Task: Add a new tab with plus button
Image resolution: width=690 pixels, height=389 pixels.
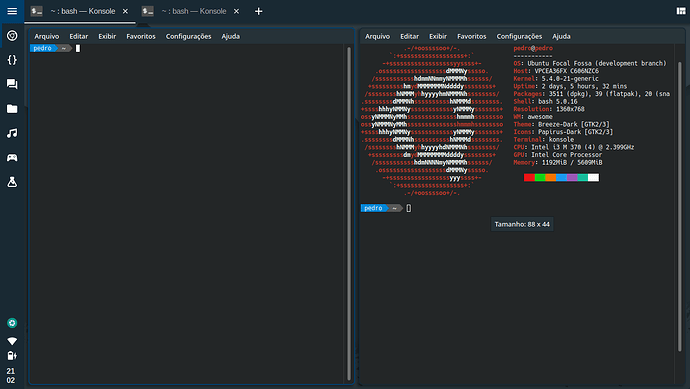Action: [x=259, y=11]
